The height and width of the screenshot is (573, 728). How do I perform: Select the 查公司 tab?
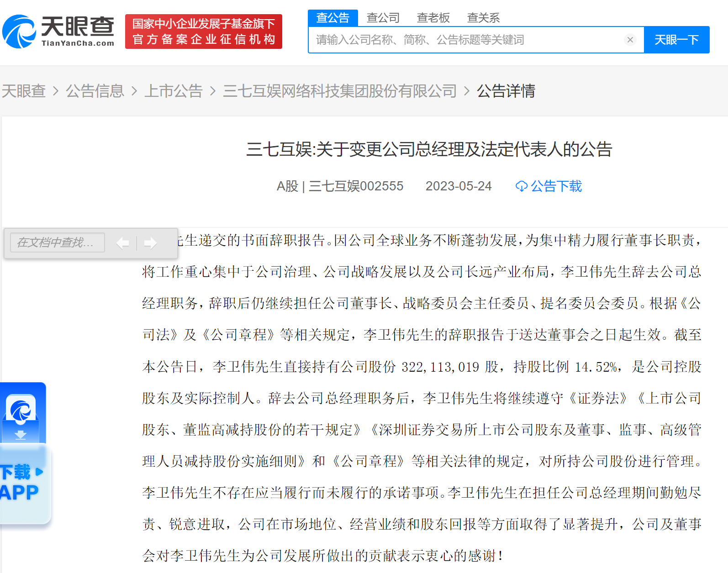(x=383, y=18)
